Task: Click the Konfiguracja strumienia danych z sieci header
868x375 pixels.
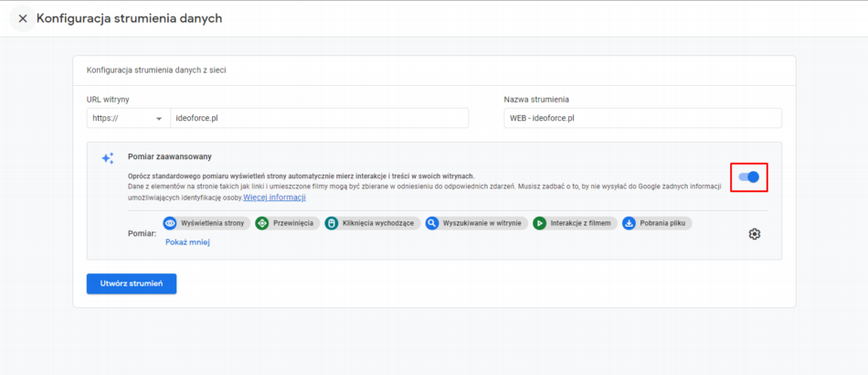Action: [163, 70]
